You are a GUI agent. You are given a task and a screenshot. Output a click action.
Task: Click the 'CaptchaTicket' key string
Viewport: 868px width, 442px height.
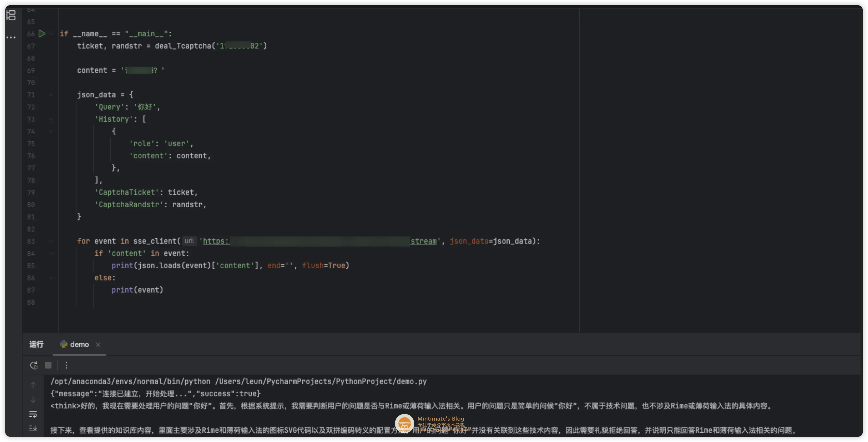127,193
